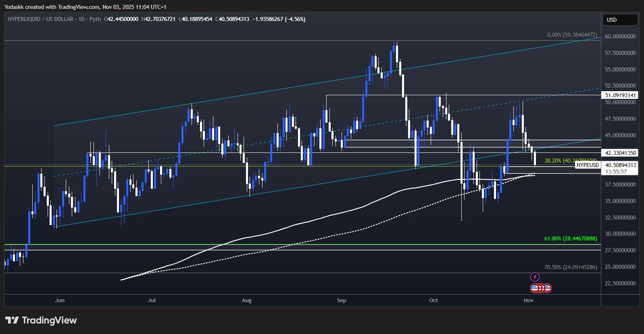The image size is (644, 334).
Task: Click the TradingView wordmark text
Action: point(49,320)
